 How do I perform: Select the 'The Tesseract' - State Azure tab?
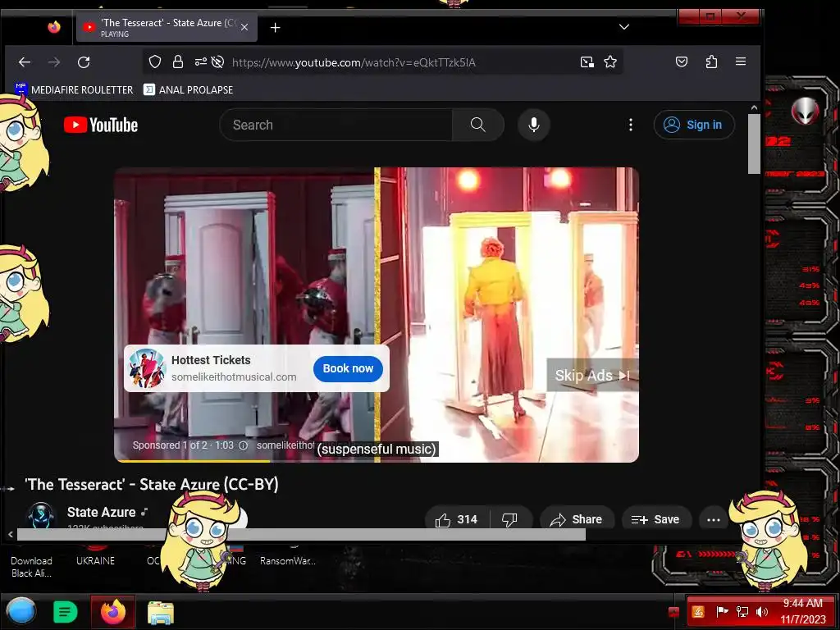[x=167, y=27]
